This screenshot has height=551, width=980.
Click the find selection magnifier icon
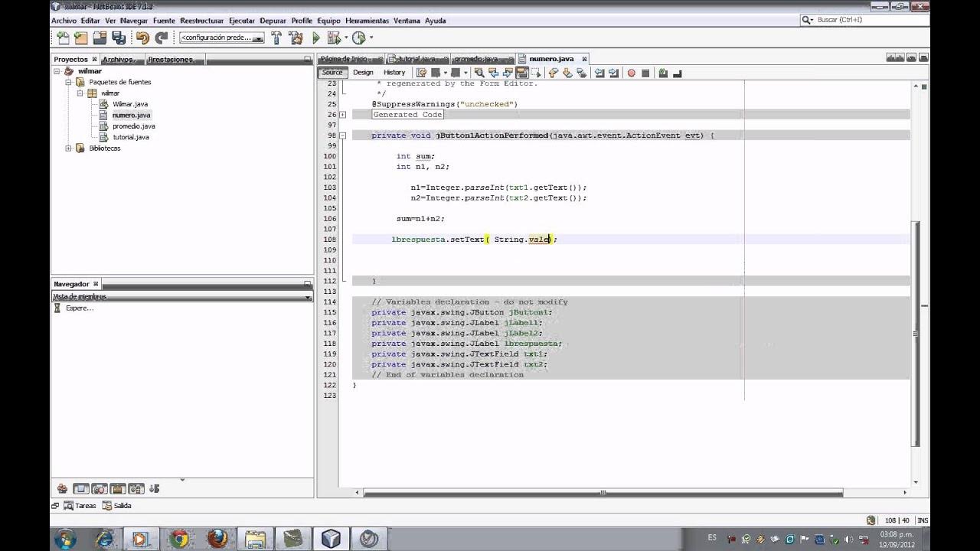pyautogui.click(x=480, y=73)
